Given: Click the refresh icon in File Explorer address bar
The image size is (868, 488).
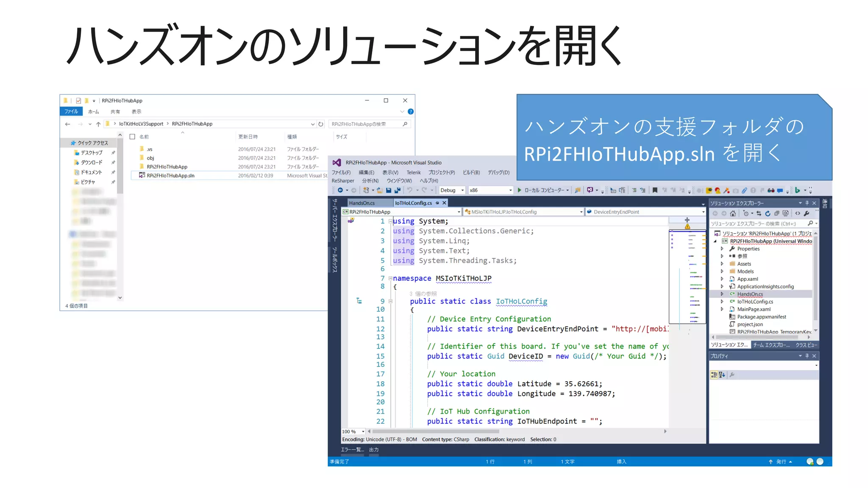Looking at the screenshot, I should coord(321,124).
